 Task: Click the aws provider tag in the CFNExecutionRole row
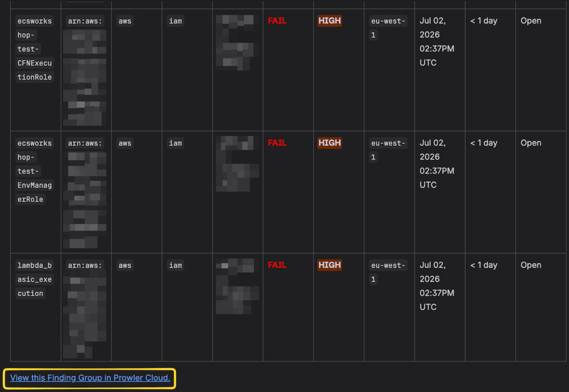pos(125,21)
